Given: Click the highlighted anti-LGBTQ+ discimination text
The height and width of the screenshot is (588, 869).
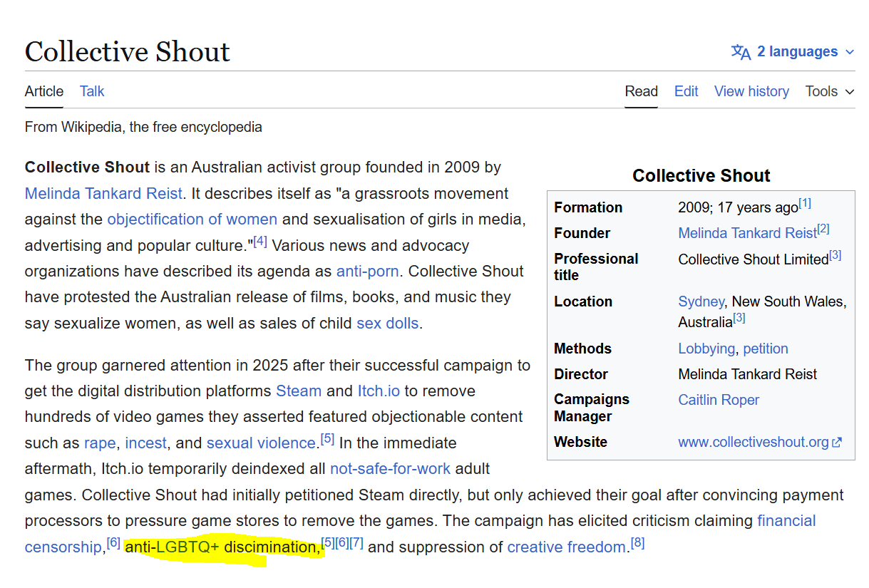Looking at the screenshot, I should point(222,547).
